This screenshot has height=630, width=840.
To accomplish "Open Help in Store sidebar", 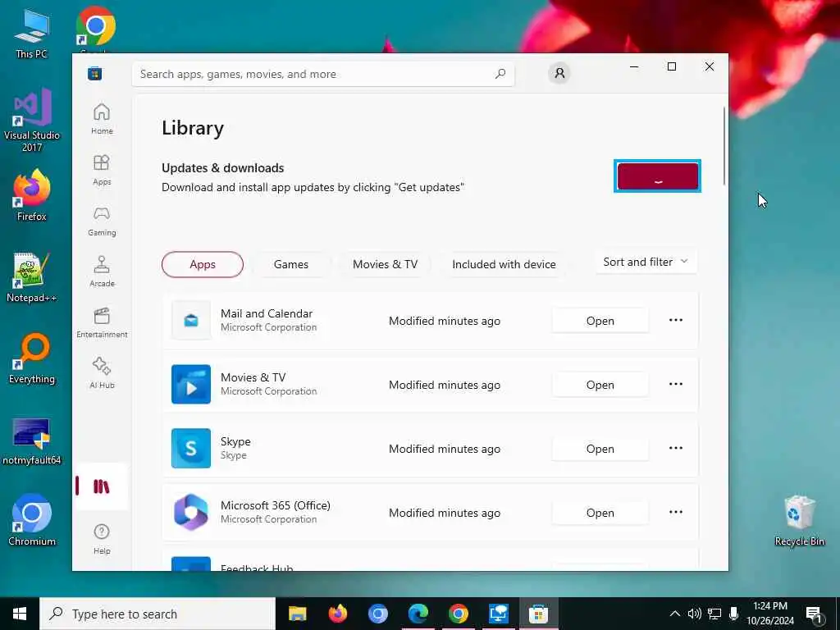I will pos(102,539).
